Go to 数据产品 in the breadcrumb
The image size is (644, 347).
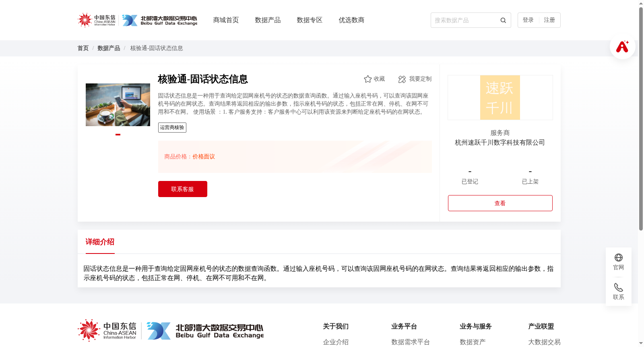[x=109, y=48]
